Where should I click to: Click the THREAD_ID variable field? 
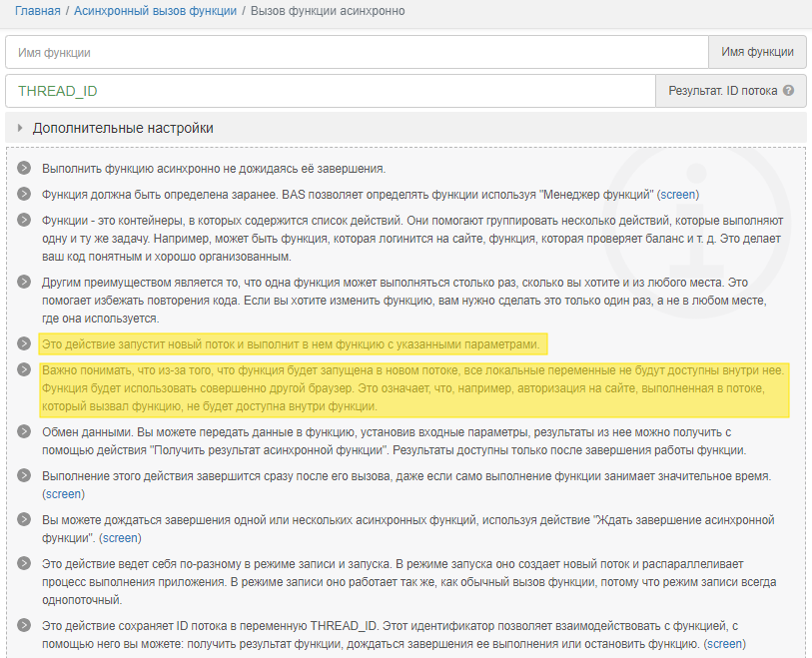330,91
